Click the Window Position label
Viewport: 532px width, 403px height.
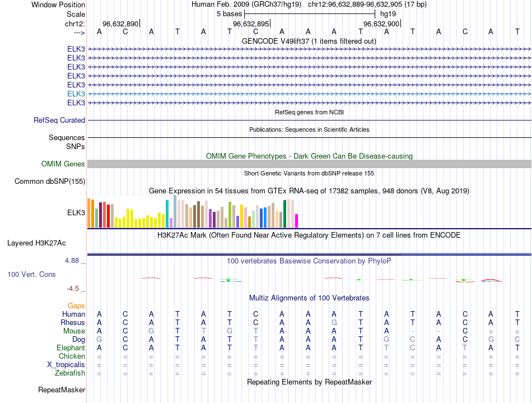58,4
